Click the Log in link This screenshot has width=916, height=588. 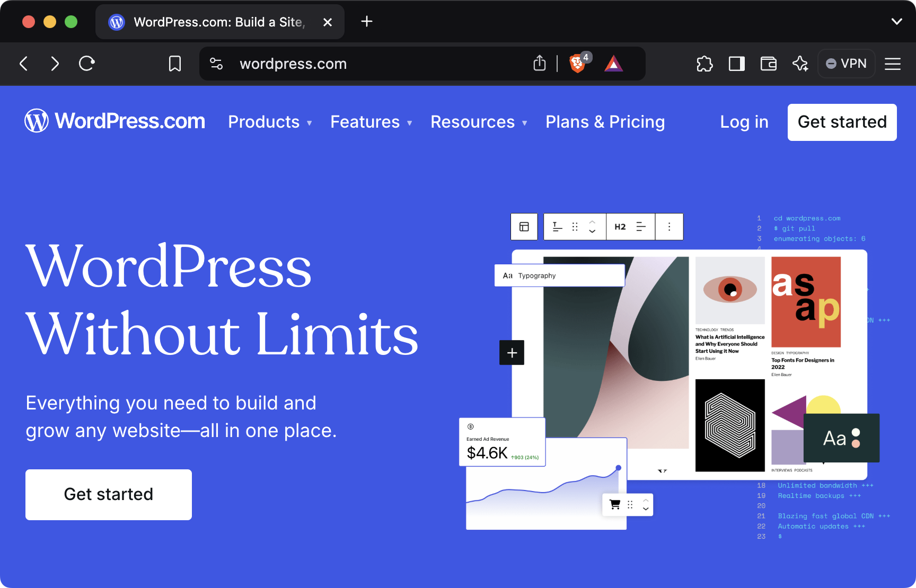point(744,122)
